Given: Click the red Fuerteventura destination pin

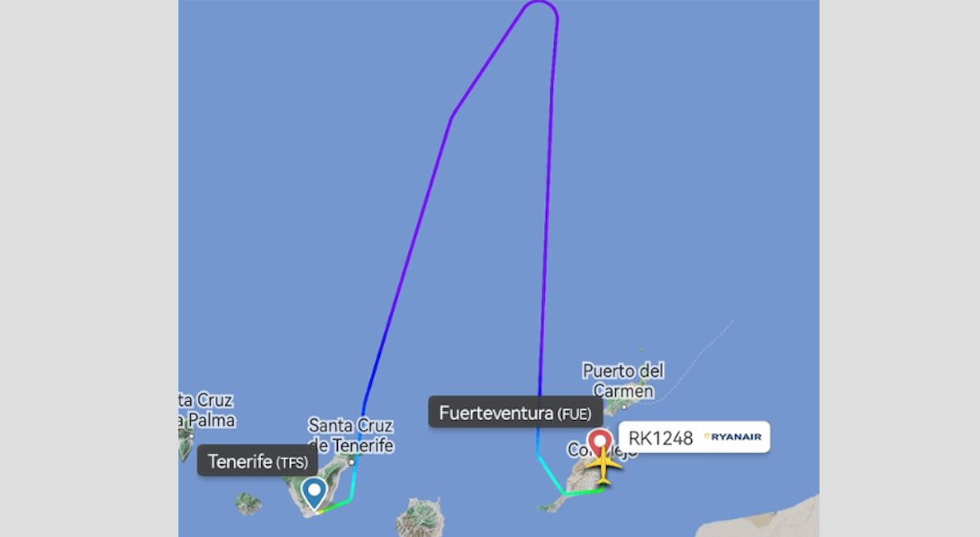Looking at the screenshot, I should click(600, 442).
